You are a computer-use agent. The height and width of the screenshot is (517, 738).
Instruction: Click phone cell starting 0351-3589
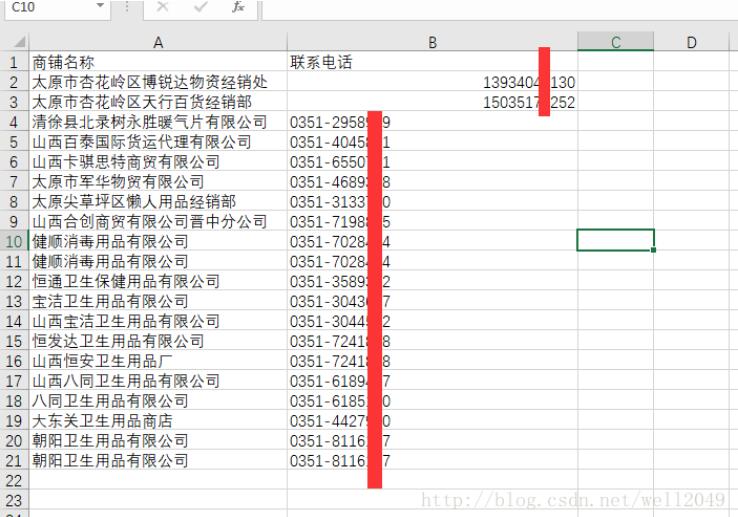pos(433,281)
